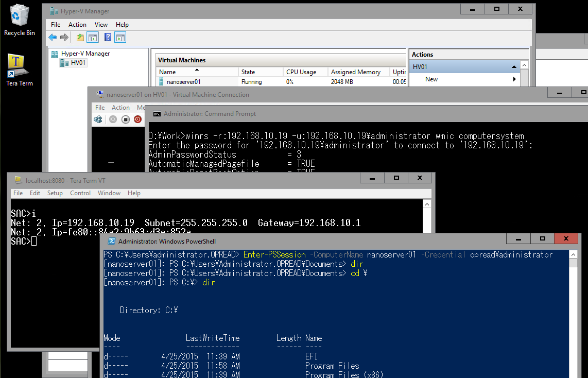Click the Windows PowerShell title bar icon
Image resolution: width=588 pixels, height=378 pixels.
[111, 241]
